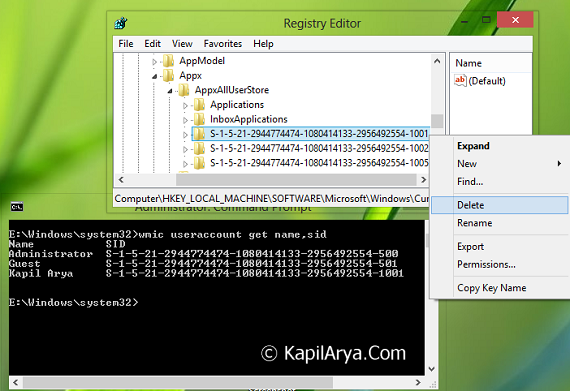Viewport: 570px width, 391px height.
Task: Click the InboxApplications folder icon
Action: 199,119
